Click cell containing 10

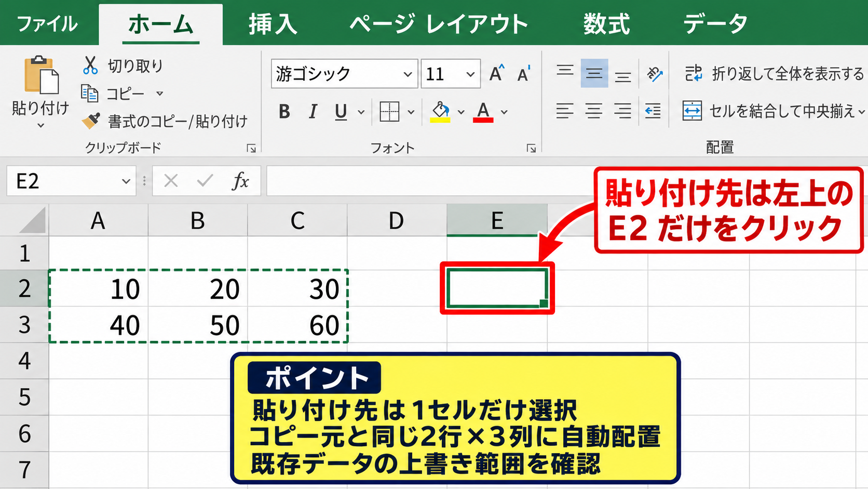(98, 288)
